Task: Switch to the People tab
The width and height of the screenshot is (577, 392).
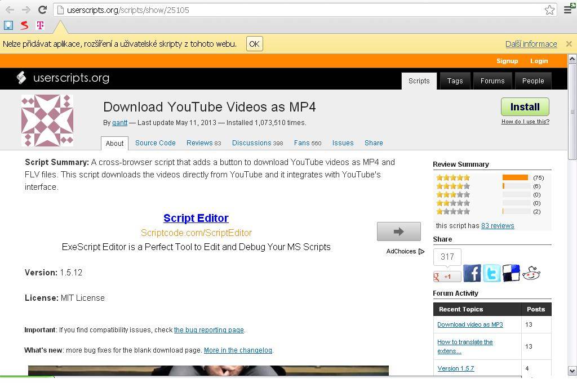Action: (533, 81)
